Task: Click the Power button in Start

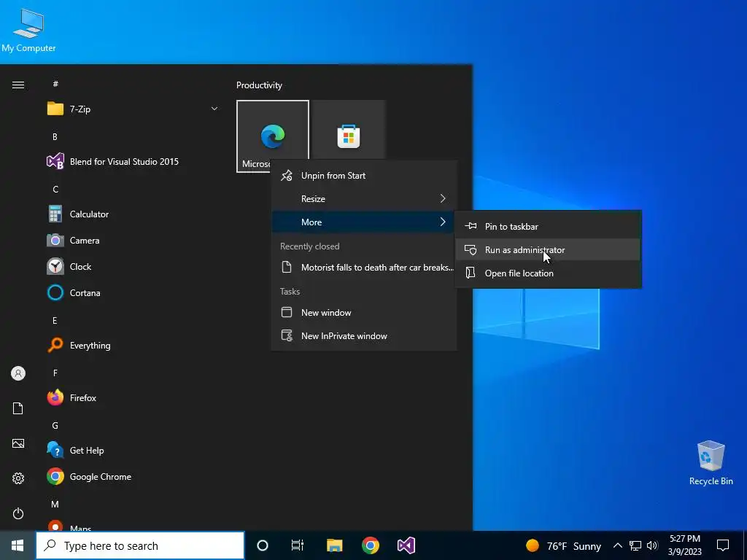Action: click(18, 513)
